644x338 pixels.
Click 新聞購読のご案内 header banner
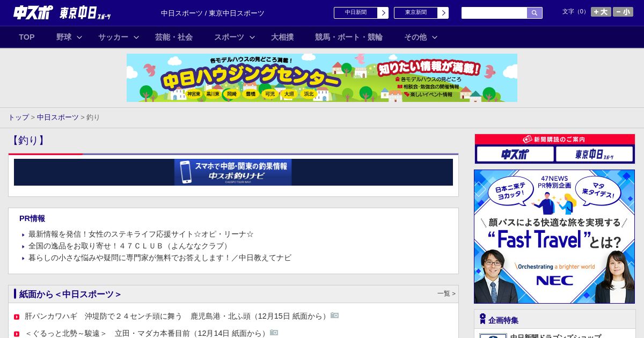[555, 139]
